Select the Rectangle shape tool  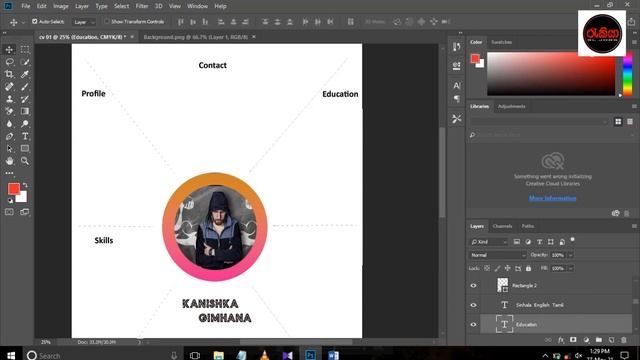coord(25,149)
